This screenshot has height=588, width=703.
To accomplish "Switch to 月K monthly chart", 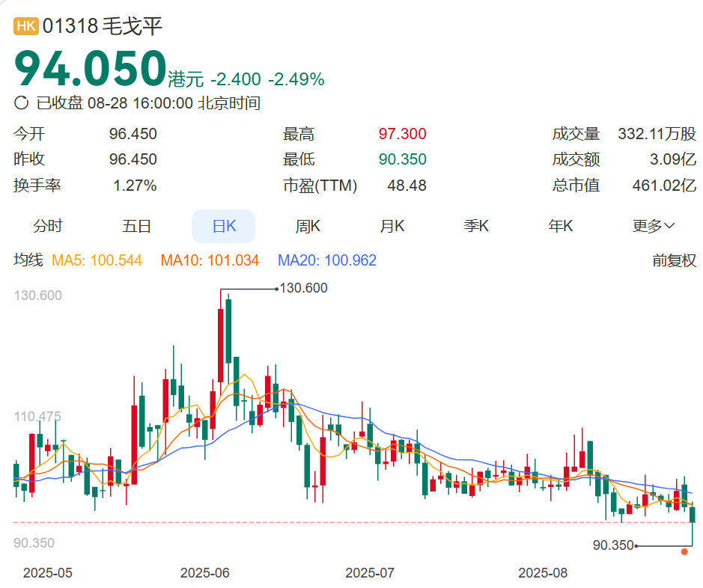I will pyautogui.click(x=392, y=226).
